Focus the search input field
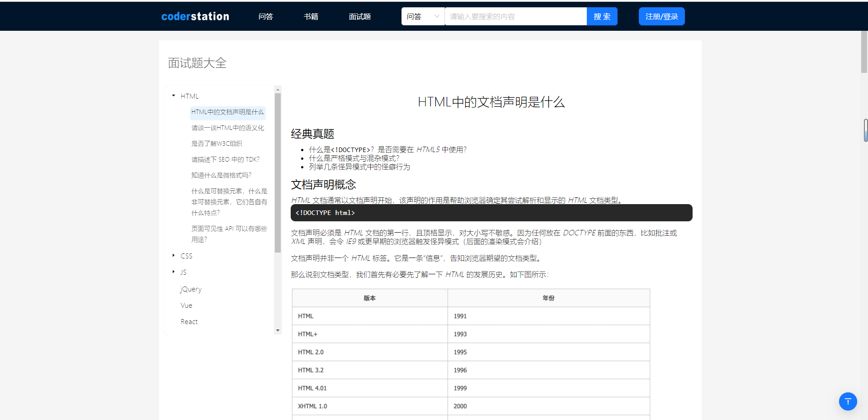868x420 pixels. click(x=516, y=16)
